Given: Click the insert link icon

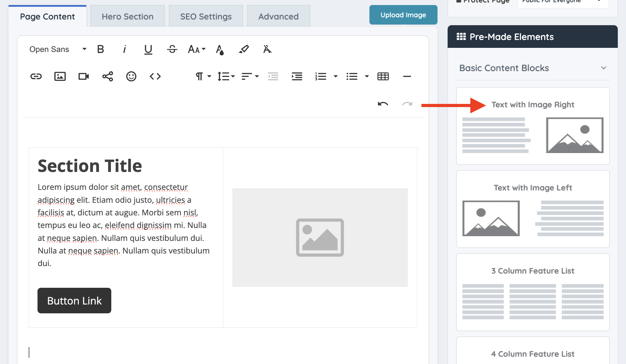Looking at the screenshot, I should pos(36,77).
